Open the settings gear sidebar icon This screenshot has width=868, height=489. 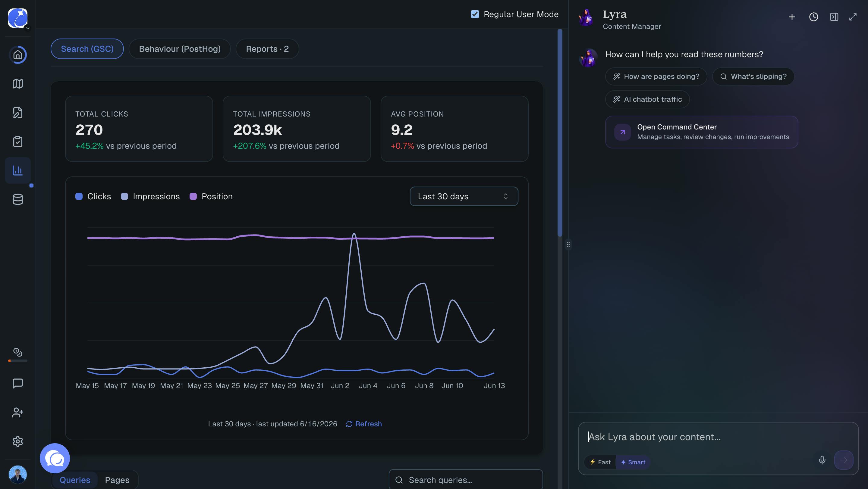(17, 441)
